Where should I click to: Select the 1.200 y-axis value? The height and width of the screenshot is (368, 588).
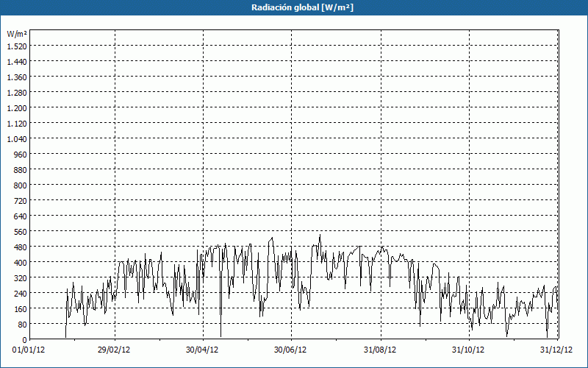(17, 107)
